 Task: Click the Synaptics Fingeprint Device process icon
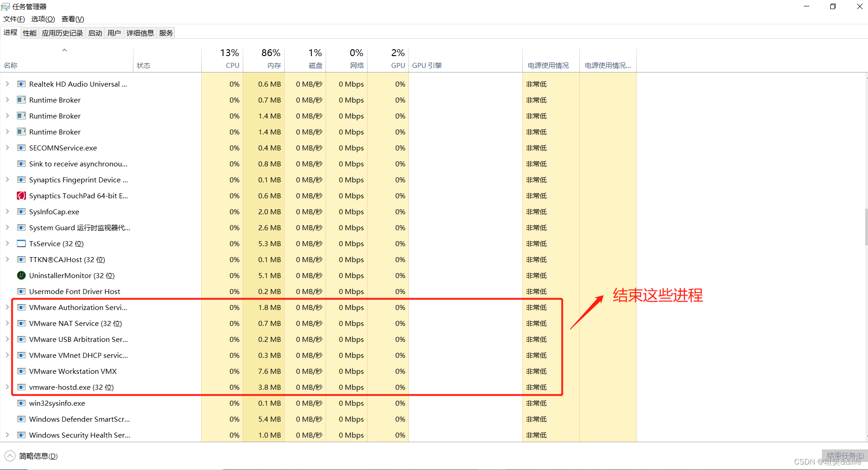[x=21, y=180]
